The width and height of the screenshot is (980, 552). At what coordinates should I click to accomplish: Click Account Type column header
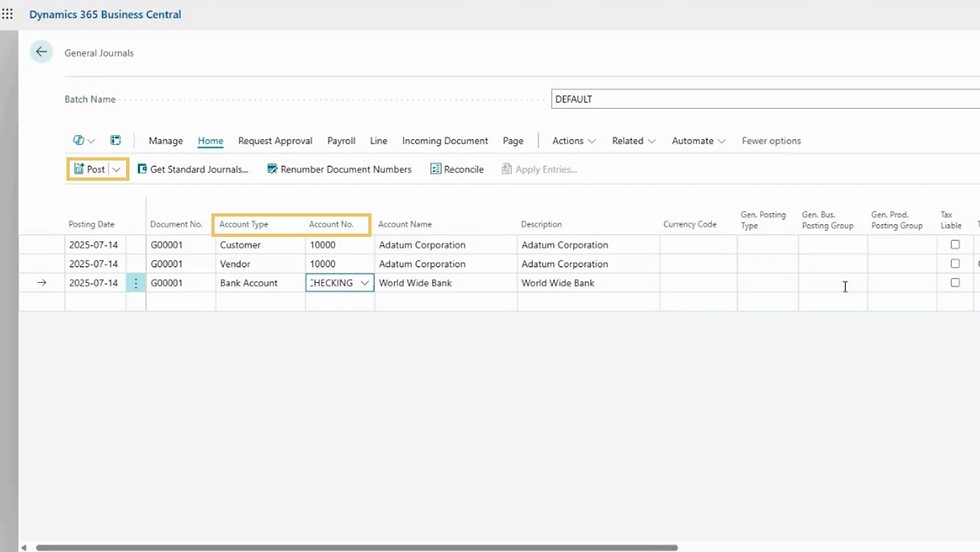[x=244, y=224]
